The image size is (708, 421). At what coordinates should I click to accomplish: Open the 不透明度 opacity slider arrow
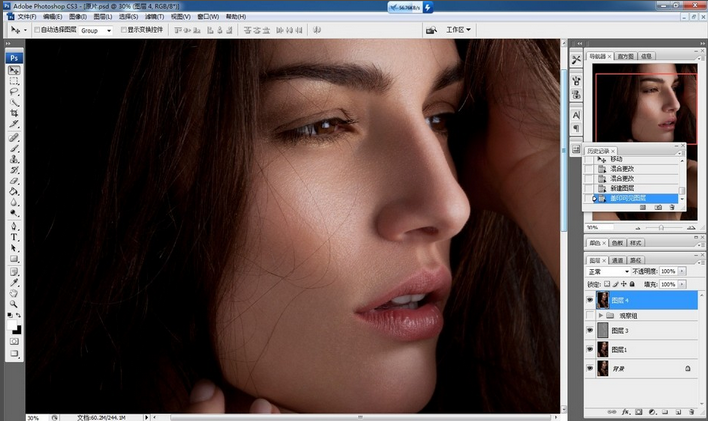coord(682,271)
